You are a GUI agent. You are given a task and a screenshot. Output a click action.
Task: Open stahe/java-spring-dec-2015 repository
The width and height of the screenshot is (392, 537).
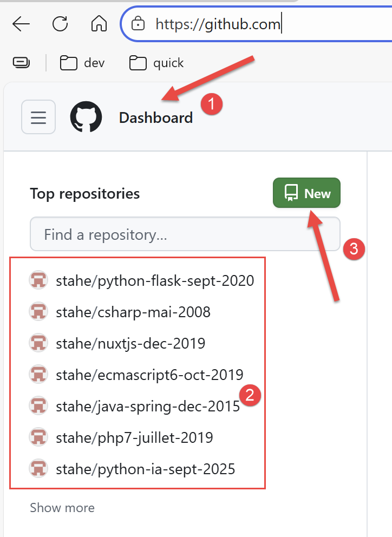point(147,405)
